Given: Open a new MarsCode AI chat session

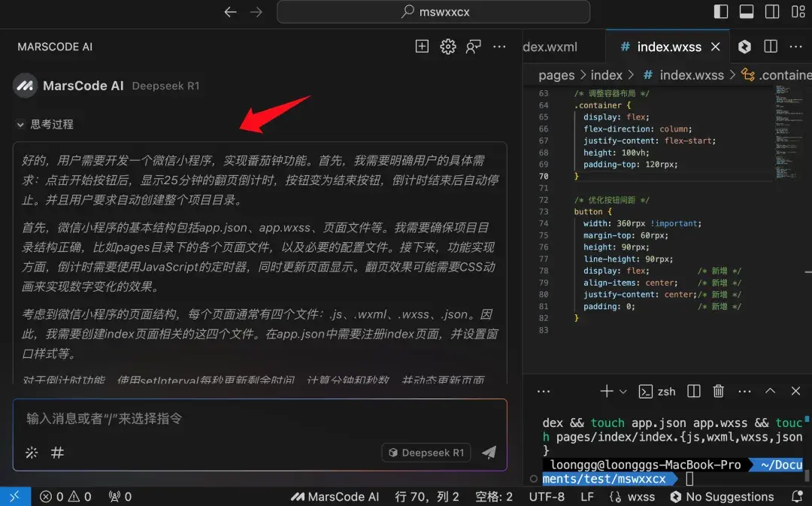Looking at the screenshot, I should pyautogui.click(x=422, y=46).
